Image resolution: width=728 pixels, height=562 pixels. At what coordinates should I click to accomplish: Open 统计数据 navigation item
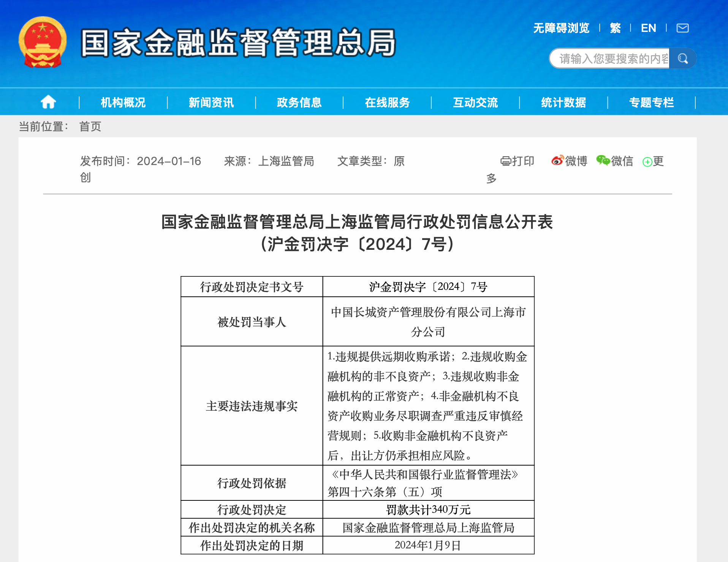pos(563,102)
